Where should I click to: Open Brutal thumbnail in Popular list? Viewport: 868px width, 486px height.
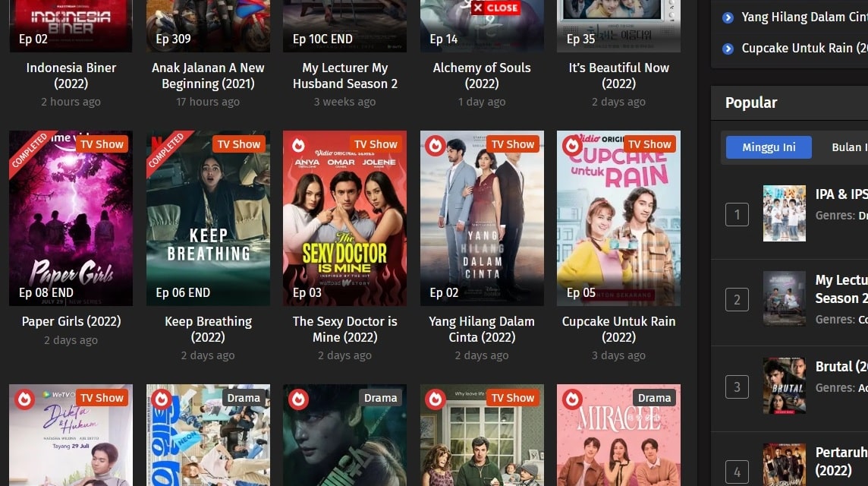785,387
